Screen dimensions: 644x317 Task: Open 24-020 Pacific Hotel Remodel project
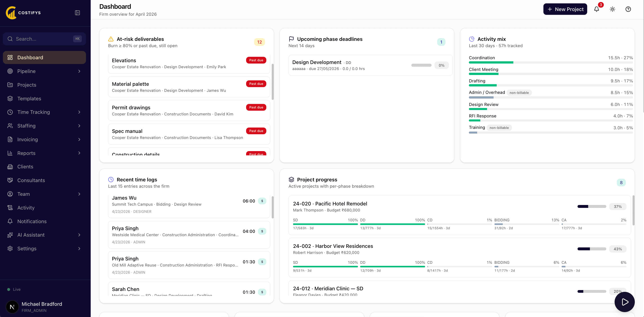pyautogui.click(x=459, y=215)
